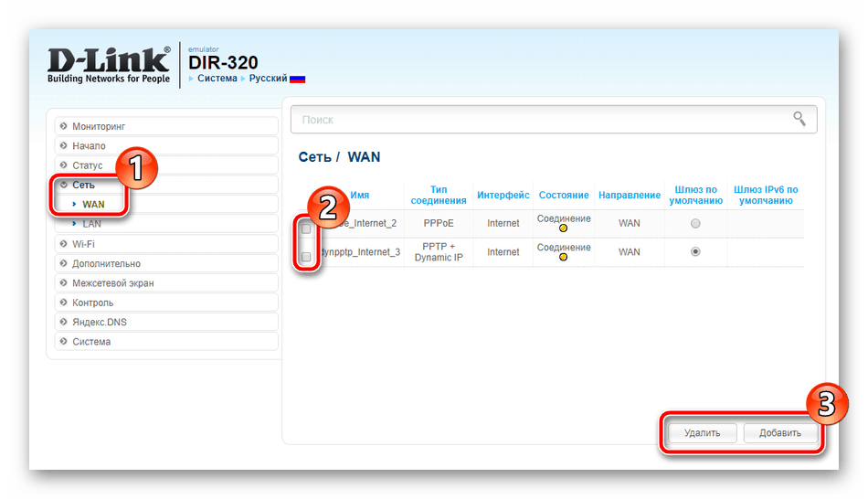The height and width of the screenshot is (499, 868).
Task: Collapse the Сеть section in sidebar
Action: pyautogui.click(x=82, y=185)
